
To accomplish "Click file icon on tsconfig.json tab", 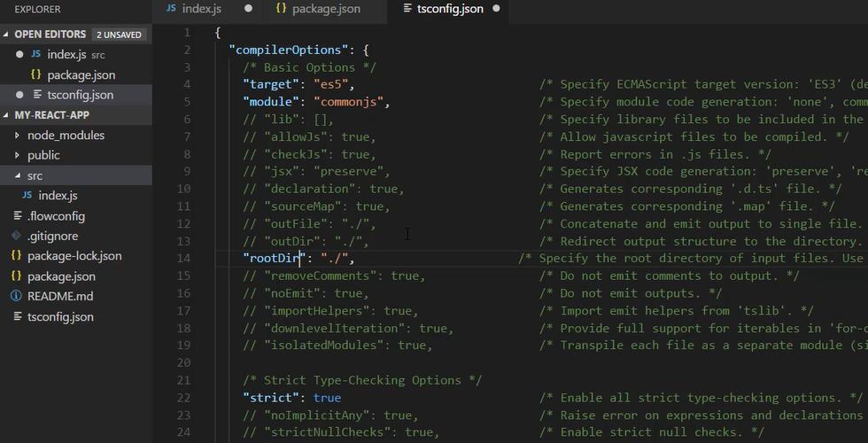I will pyautogui.click(x=408, y=9).
